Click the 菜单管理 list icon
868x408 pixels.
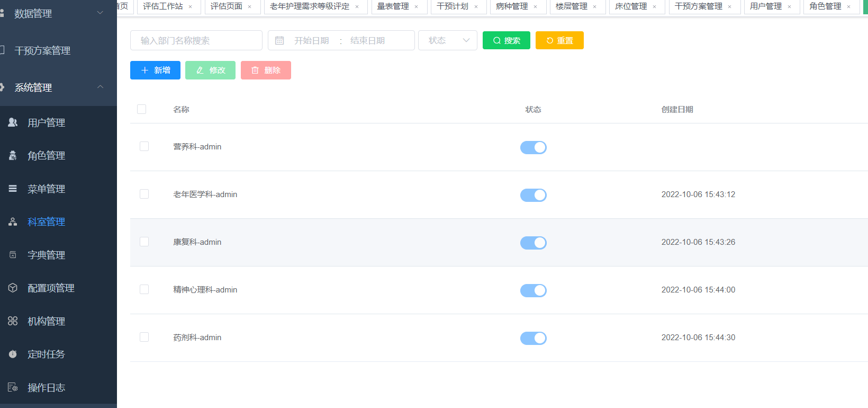coord(13,189)
